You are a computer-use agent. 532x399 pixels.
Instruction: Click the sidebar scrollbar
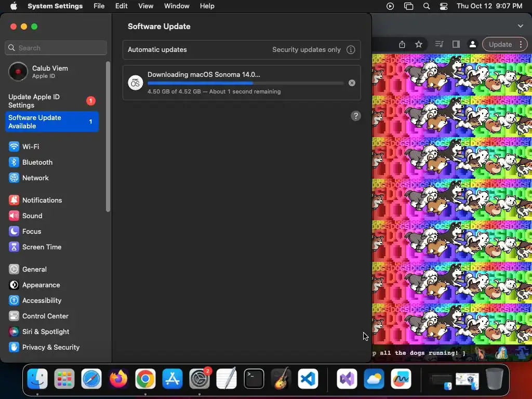tap(108, 137)
